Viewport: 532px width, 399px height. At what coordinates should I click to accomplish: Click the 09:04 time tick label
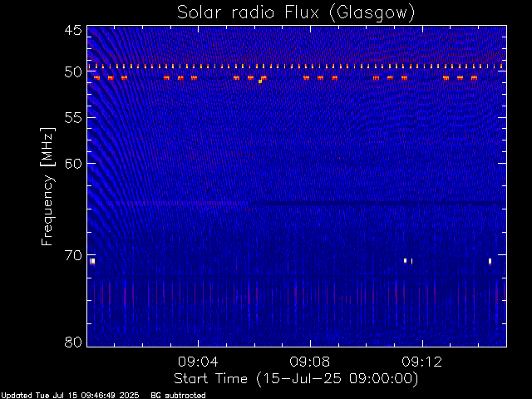(x=198, y=362)
